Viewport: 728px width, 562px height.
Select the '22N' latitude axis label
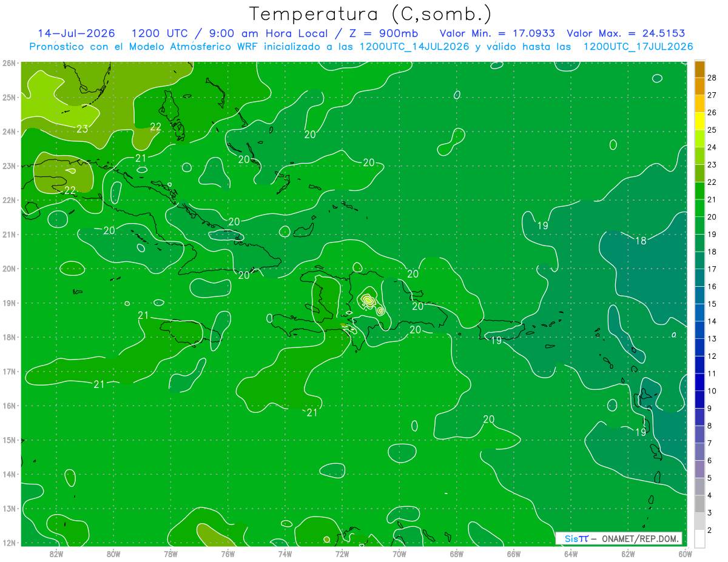click(x=8, y=200)
